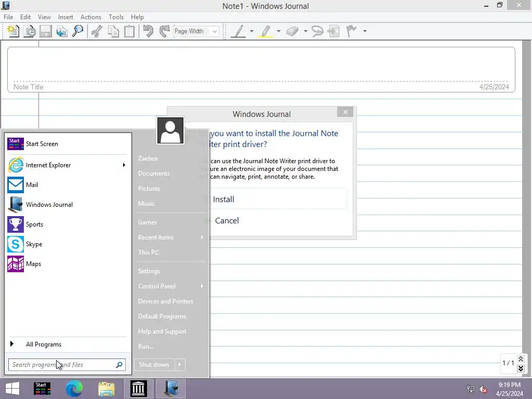This screenshot has height=399, width=532.
Task: Click the Import toolbar icon
Action: tap(62, 31)
